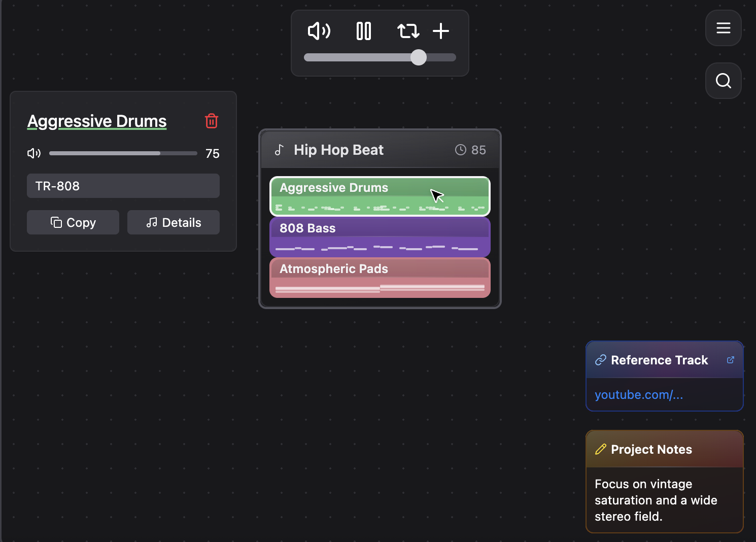756x542 pixels.
Task: Click the Aggressive Drums volume slider
Action: coord(123,153)
